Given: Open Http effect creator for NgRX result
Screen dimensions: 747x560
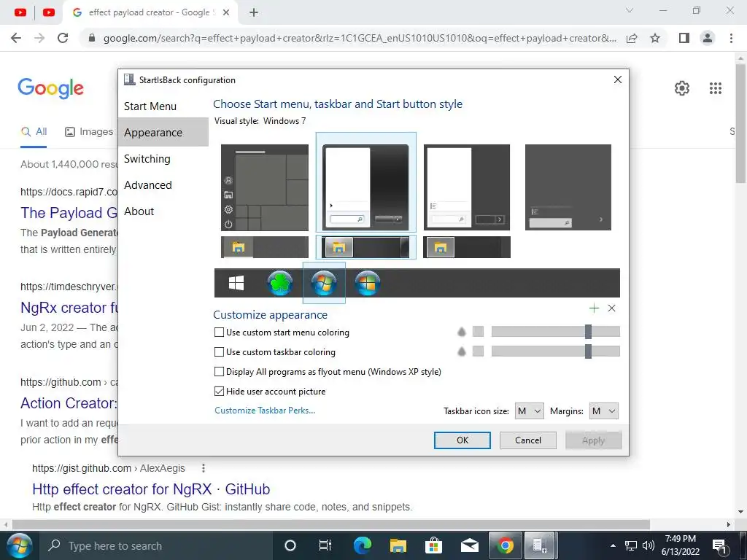Looking at the screenshot, I should coord(151,489).
